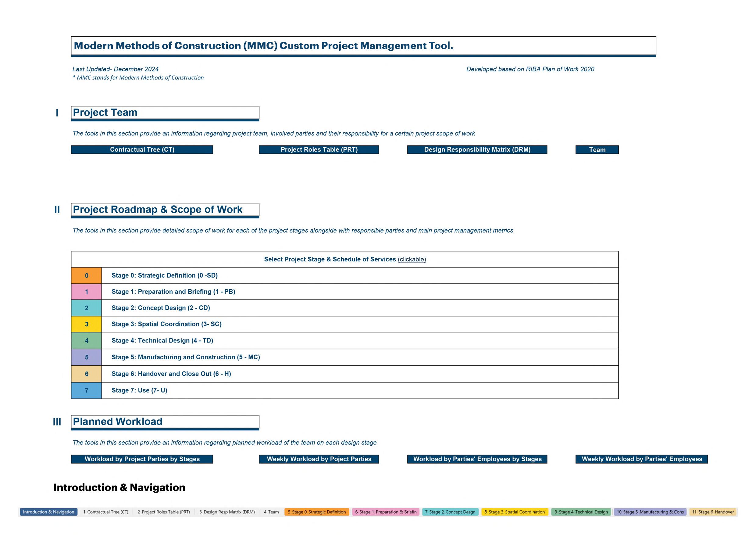
Task: Open Weekly Workload by Parties' Employees
Action: point(641,459)
